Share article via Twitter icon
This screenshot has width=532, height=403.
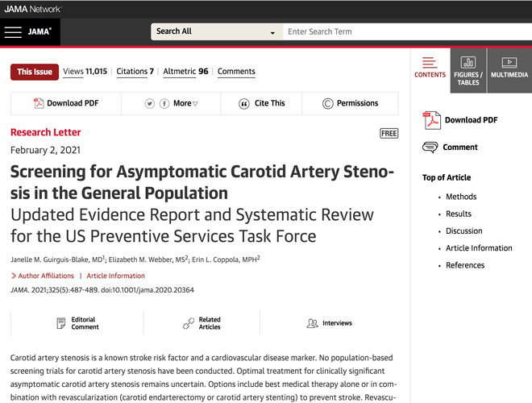coord(150,103)
